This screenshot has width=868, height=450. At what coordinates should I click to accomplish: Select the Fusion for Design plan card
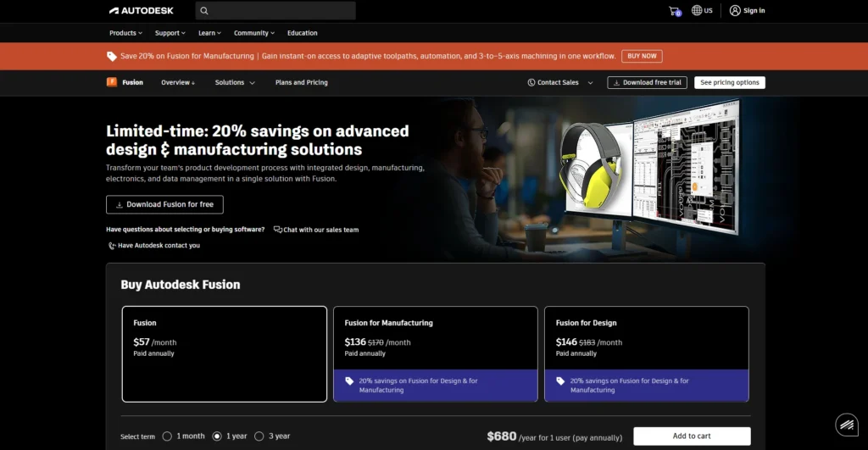647,354
